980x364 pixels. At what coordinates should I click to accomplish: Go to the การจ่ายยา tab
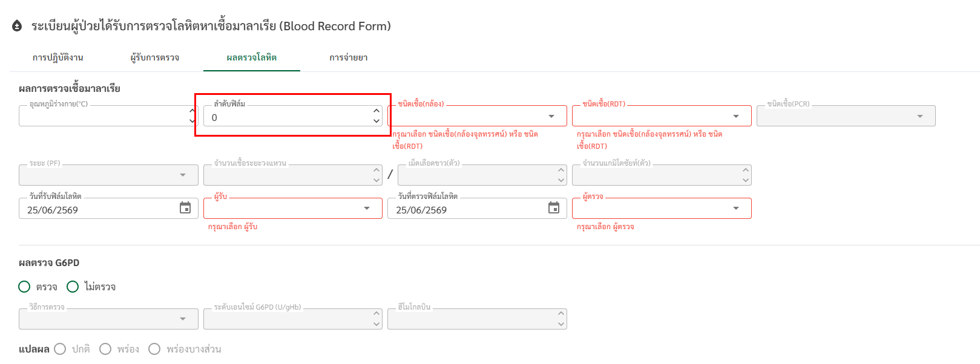click(349, 57)
